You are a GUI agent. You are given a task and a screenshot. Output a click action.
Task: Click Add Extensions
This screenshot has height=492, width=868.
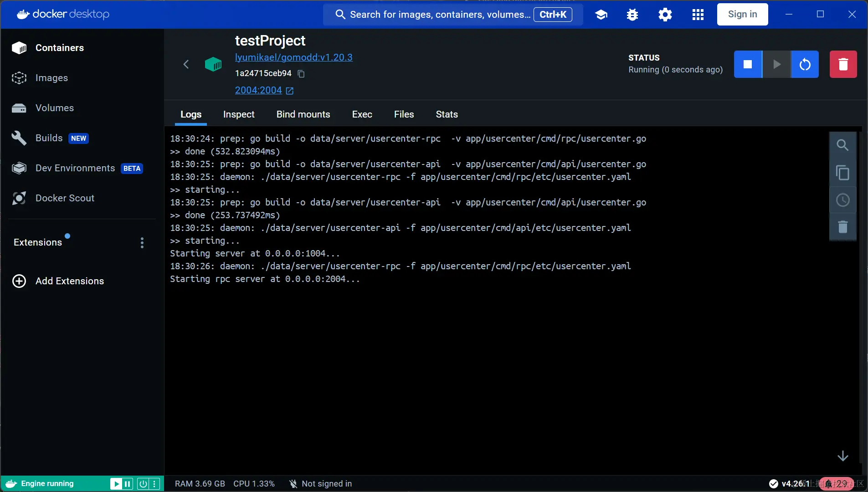click(x=58, y=281)
